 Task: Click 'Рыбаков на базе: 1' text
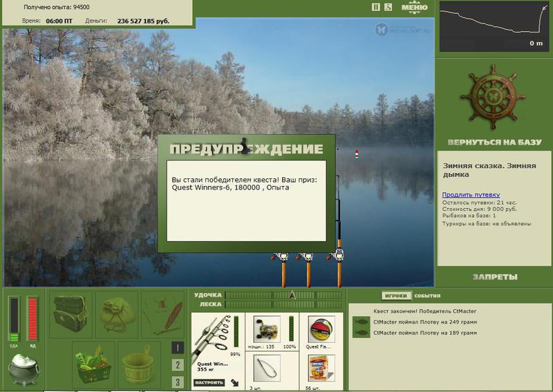[x=469, y=215]
